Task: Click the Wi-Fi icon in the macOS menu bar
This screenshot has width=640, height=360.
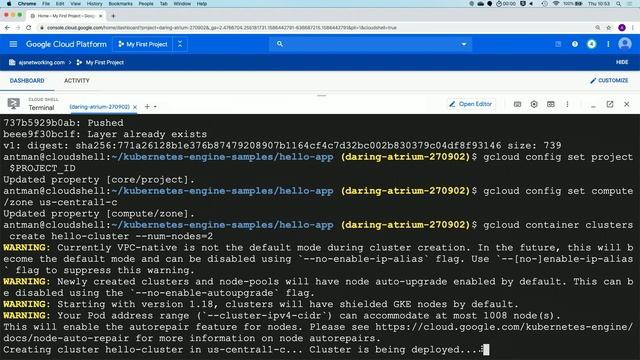Action: pyautogui.click(x=556, y=4)
